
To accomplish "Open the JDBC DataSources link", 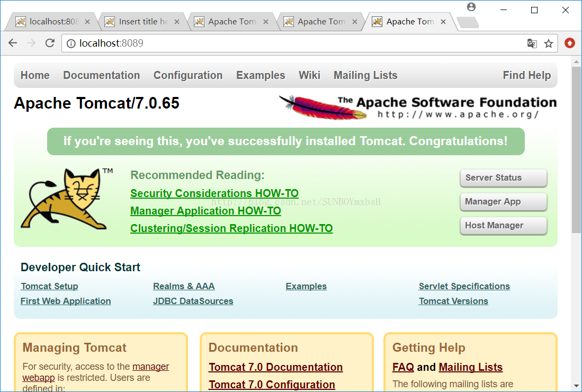I will (193, 301).
